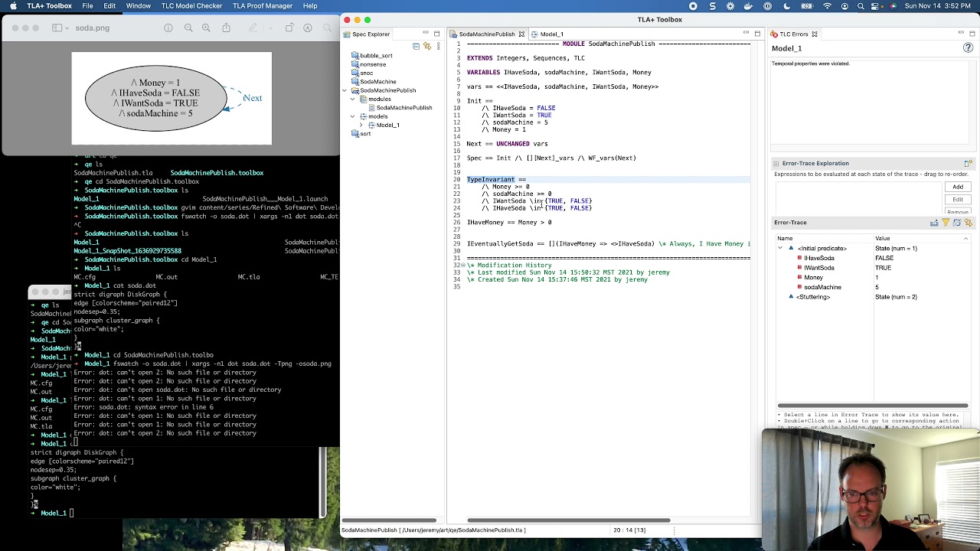Export the error trace icon
Screen dimensions: 980x551
(x=934, y=223)
